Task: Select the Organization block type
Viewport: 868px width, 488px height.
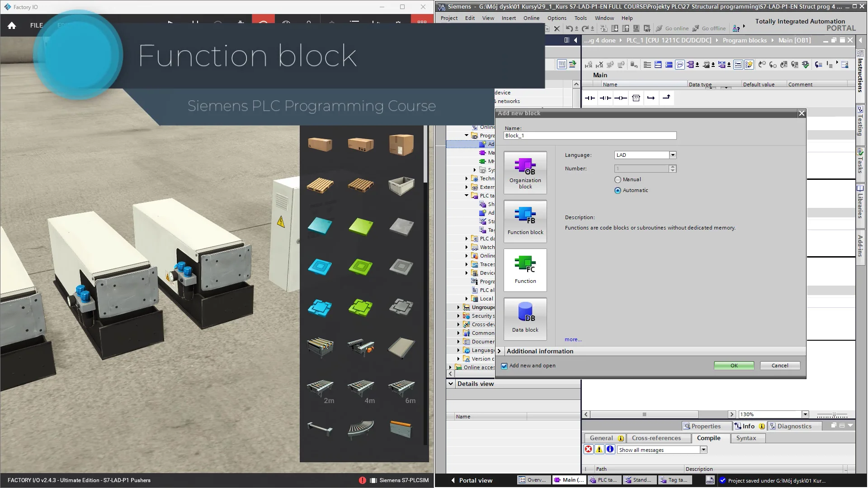Action: pos(525,173)
